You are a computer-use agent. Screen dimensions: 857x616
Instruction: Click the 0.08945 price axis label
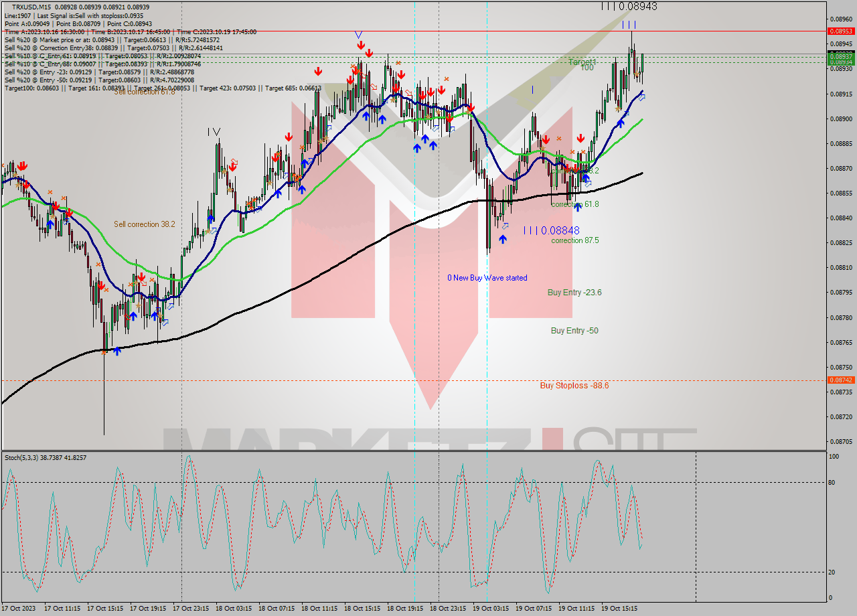click(841, 44)
